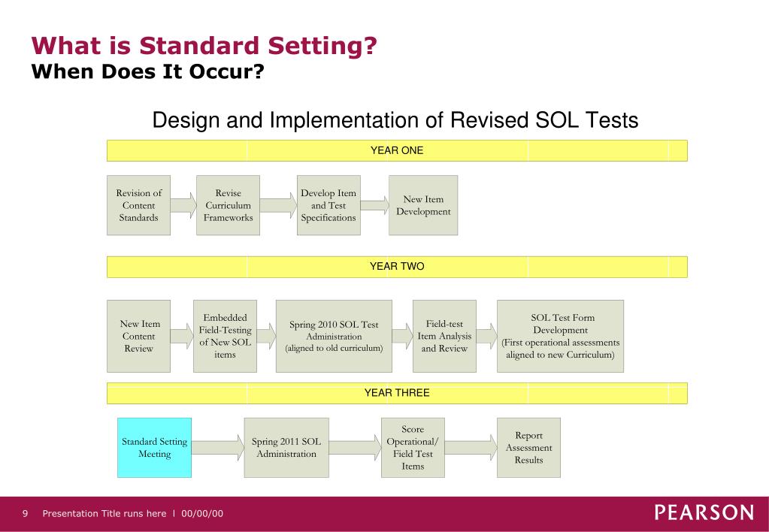Click arrow pointing to SOL Test Form Development

486,337
